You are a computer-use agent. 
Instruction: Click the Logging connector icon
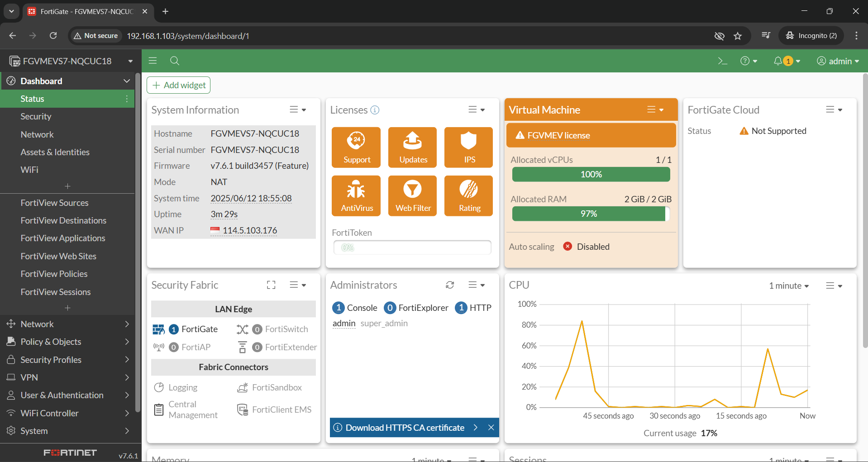click(159, 387)
